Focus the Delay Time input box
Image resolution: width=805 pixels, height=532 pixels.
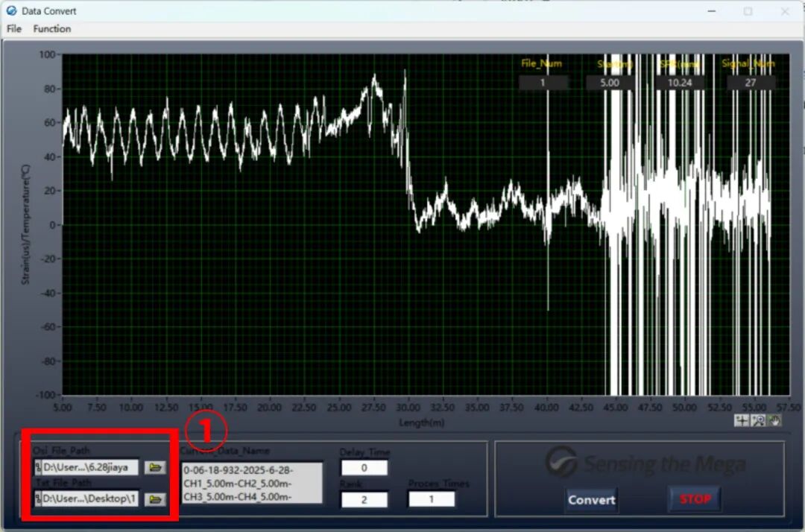(x=364, y=468)
